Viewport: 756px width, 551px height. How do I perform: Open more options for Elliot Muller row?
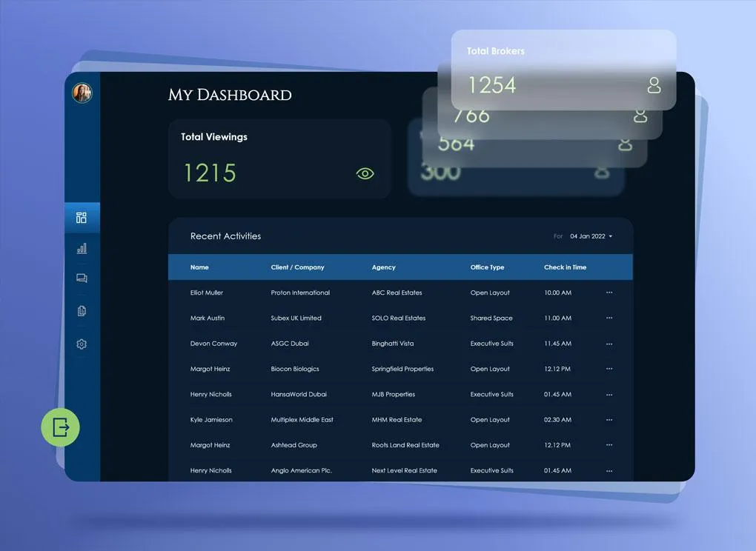pyautogui.click(x=609, y=293)
